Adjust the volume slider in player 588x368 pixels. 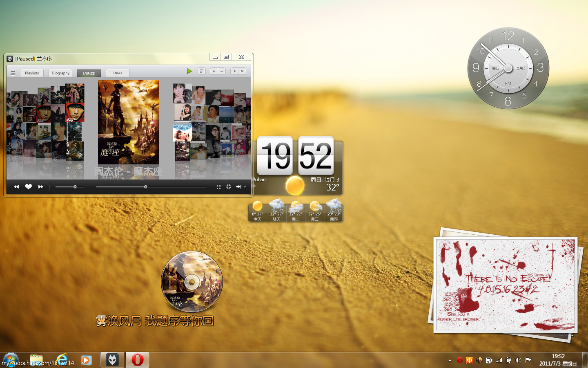coord(70,187)
